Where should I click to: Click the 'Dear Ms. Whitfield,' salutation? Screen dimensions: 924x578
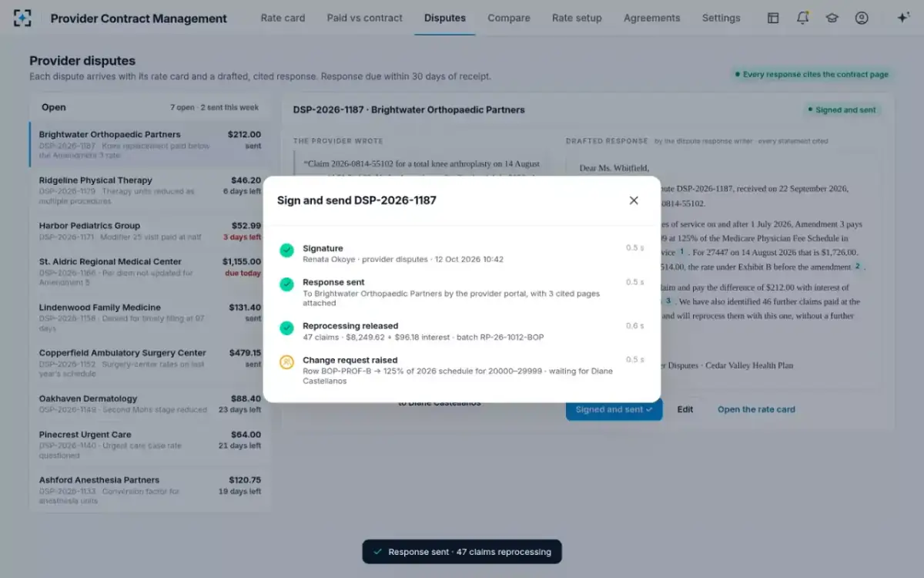click(614, 168)
